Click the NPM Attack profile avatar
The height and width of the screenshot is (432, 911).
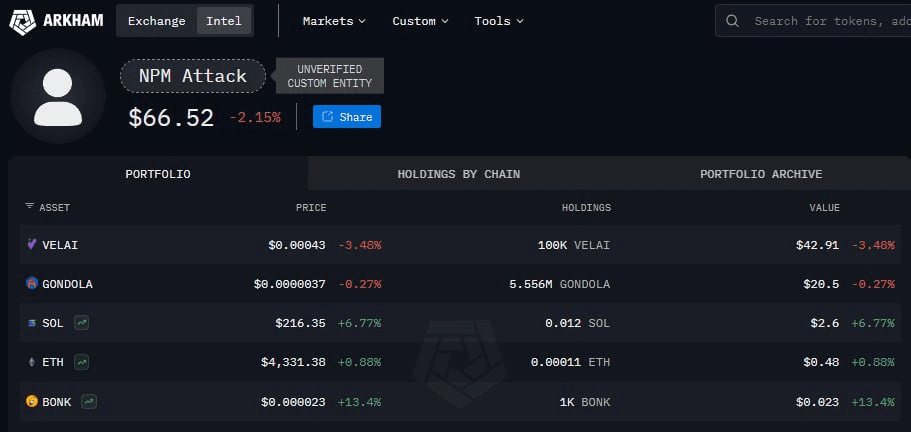[x=58, y=96]
